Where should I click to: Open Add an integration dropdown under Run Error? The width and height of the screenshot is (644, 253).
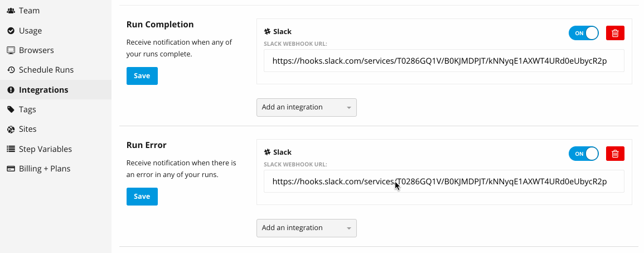pos(307,228)
